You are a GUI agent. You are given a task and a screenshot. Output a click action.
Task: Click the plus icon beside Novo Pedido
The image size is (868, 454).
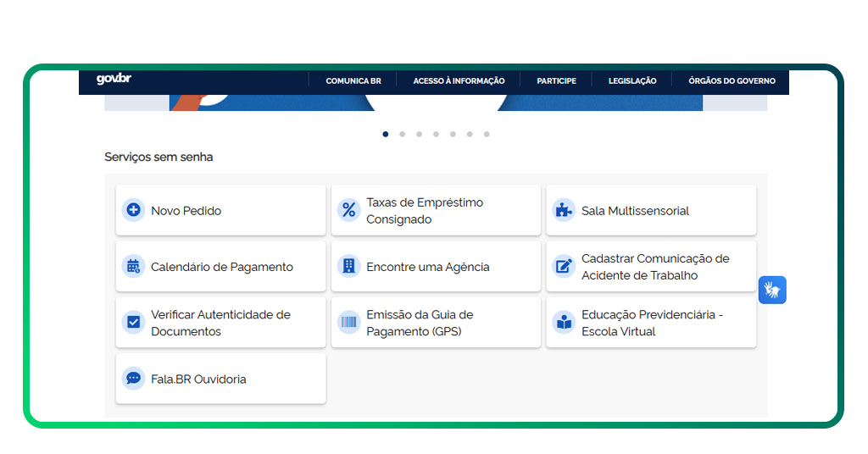coord(133,210)
